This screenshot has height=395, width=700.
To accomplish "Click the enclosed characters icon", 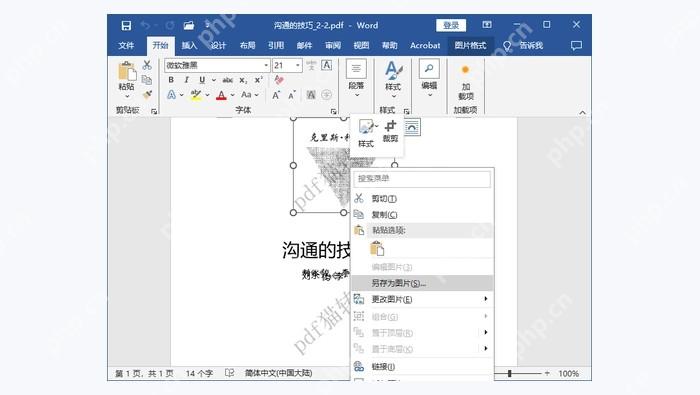I will pyautogui.click(x=327, y=95).
